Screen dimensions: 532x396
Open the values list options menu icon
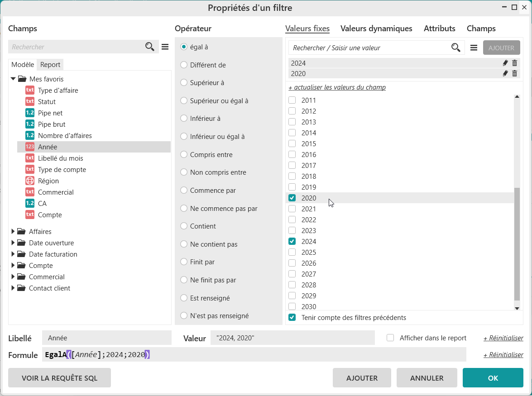coord(474,48)
